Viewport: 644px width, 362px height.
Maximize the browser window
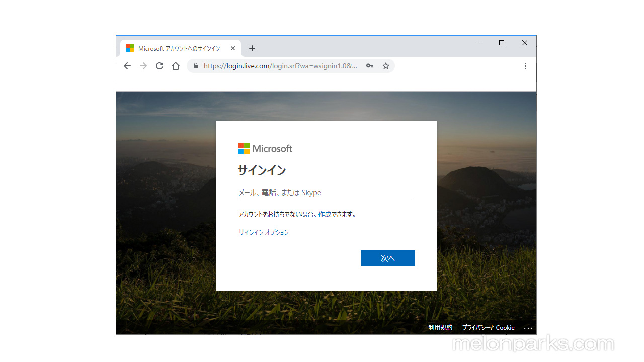pos(502,43)
